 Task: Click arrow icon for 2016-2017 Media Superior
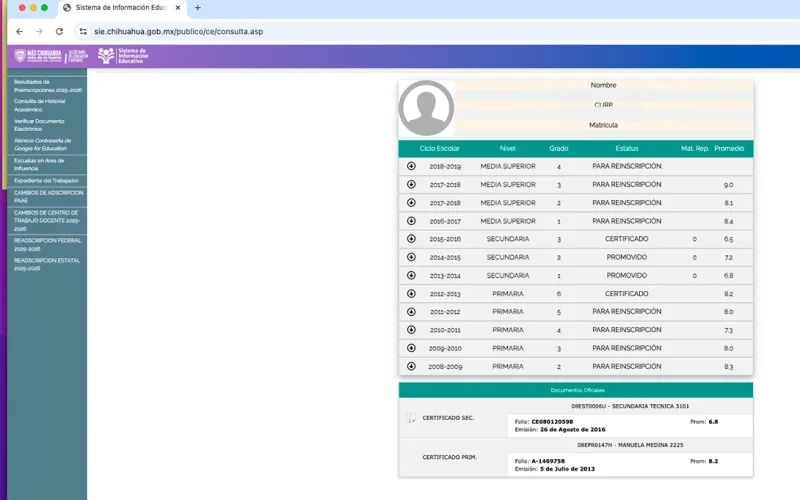coord(411,221)
